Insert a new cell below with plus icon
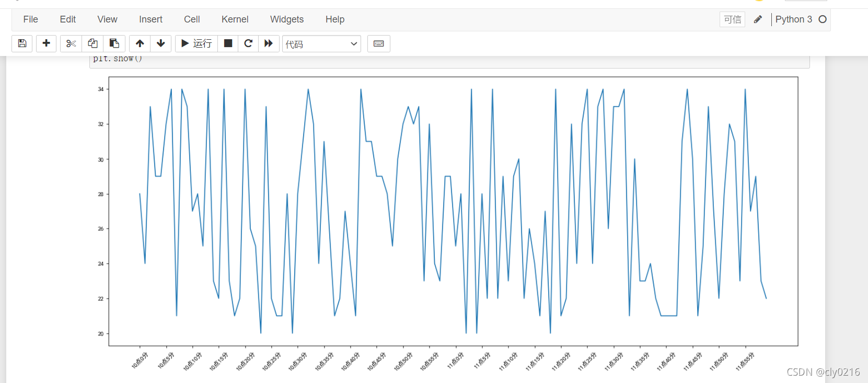The height and width of the screenshot is (383, 868). (46, 43)
